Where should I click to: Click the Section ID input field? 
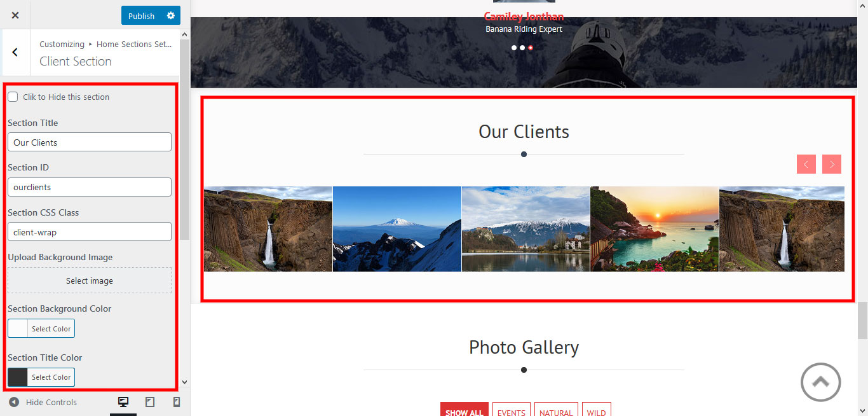pyautogui.click(x=90, y=187)
